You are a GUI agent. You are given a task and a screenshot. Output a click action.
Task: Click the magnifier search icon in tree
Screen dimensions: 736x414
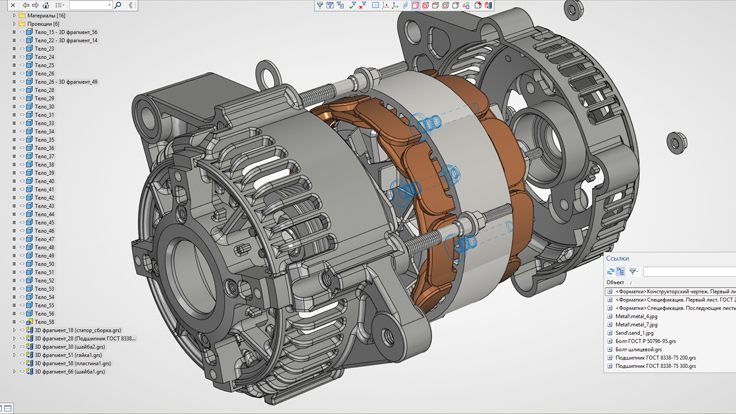tap(118, 5)
